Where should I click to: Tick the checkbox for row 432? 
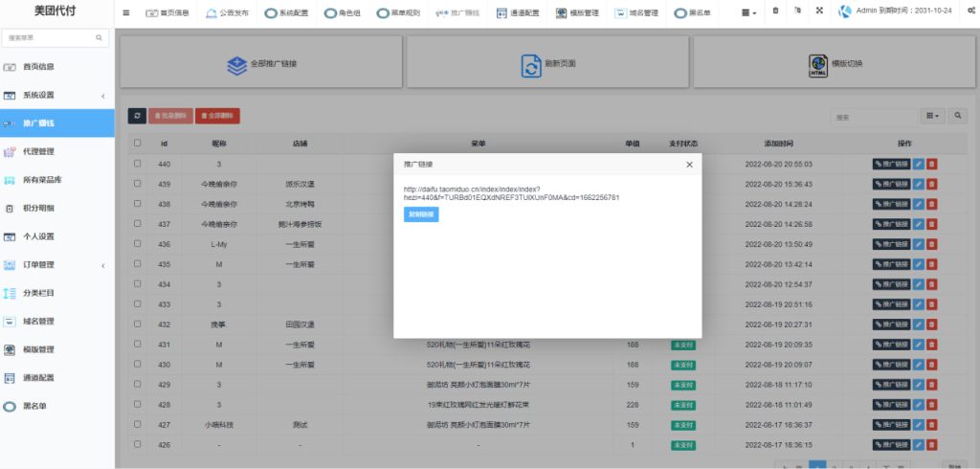138,324
